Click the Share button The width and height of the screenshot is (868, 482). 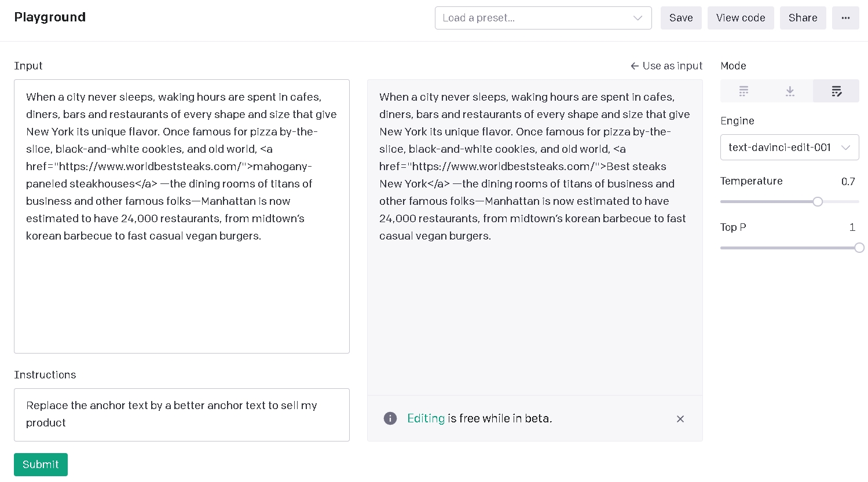click(803, 18)
